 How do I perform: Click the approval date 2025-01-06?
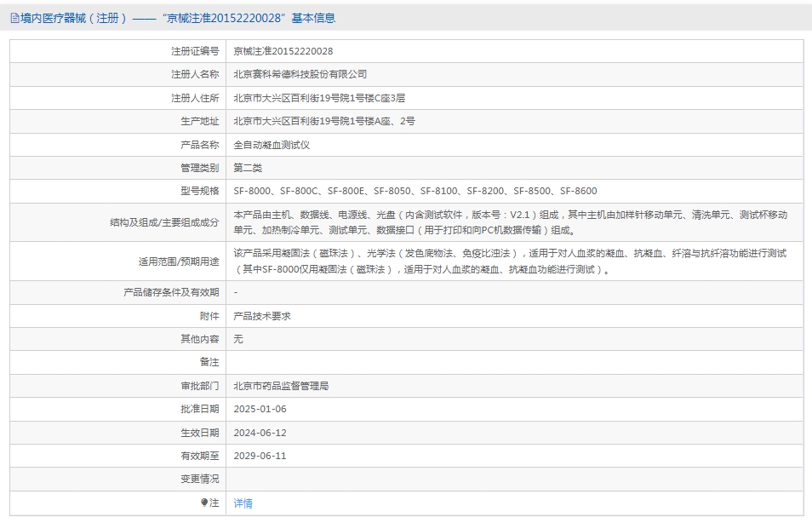click(x=262, y=409)
